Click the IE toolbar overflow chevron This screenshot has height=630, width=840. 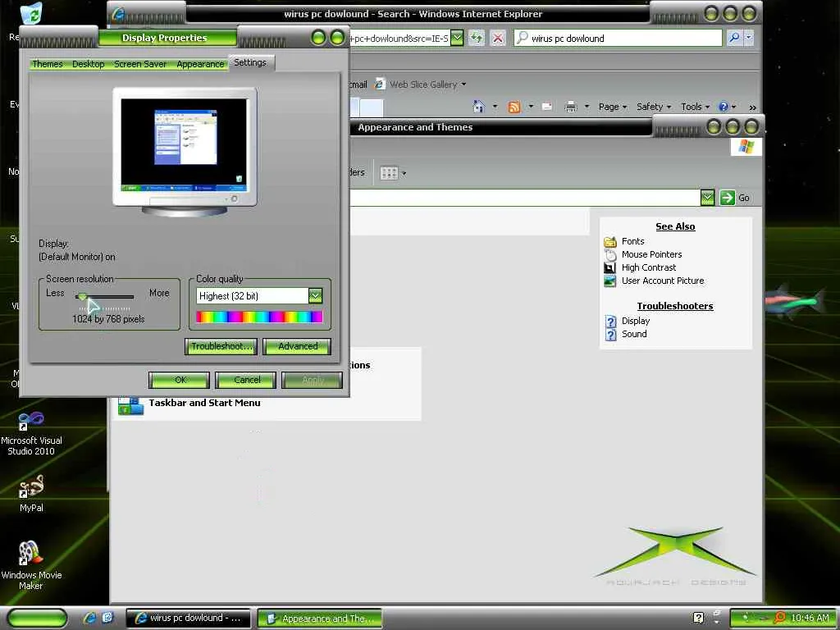tap(753, 107)
